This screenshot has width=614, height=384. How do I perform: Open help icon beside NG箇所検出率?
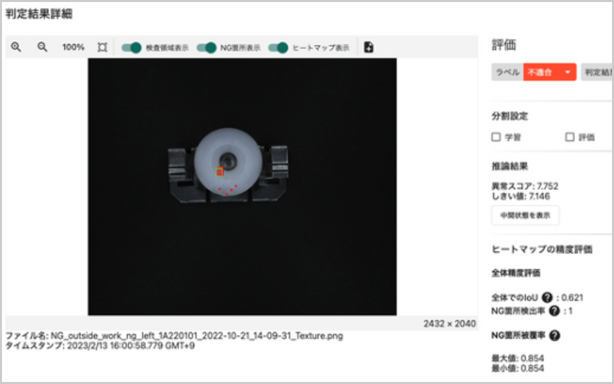click(554, 311)
